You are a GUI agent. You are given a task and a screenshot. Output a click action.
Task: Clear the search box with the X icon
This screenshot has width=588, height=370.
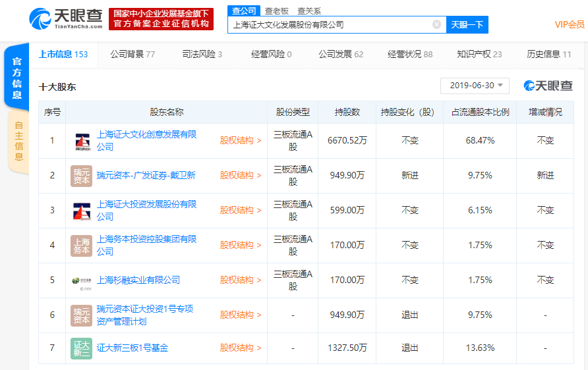pos(436,24)
